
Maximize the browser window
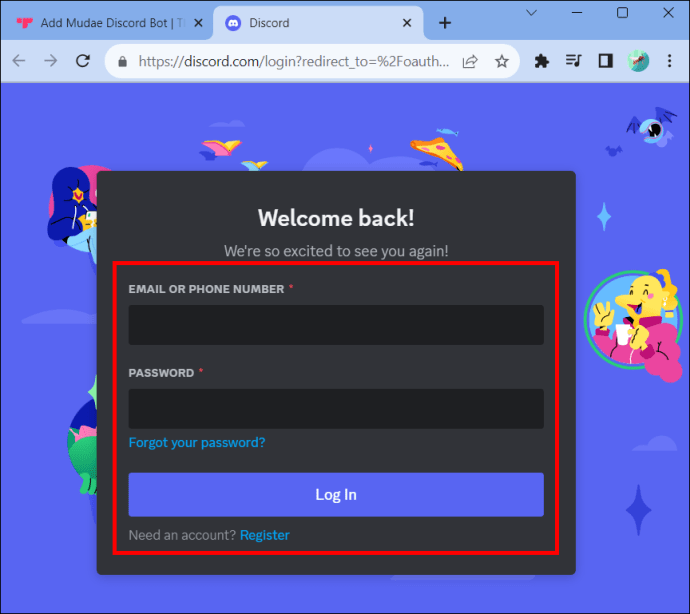622,13
